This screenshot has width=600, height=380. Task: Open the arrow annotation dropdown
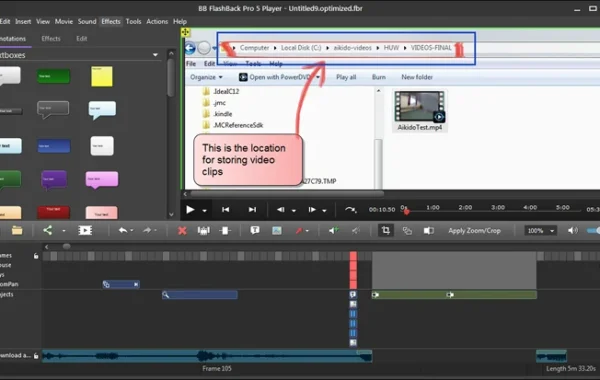click(x=307, y=231)
